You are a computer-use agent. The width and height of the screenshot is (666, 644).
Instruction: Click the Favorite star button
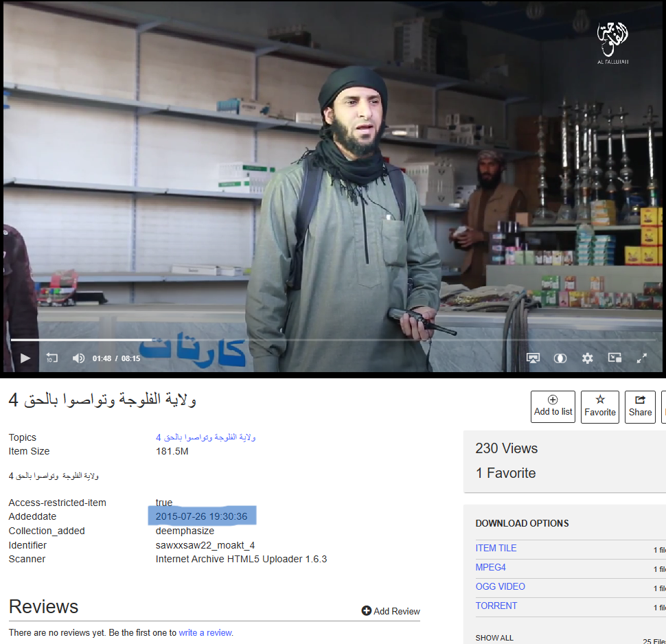600,406
